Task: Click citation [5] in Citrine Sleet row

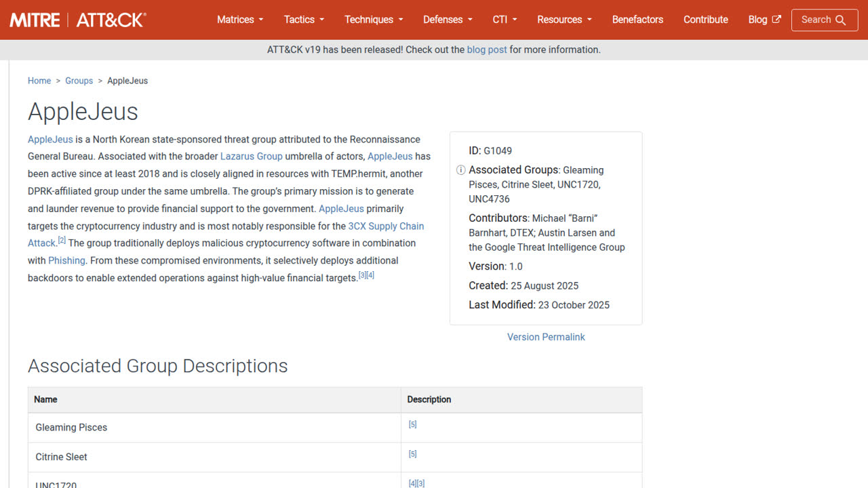Action: point(412,454)
